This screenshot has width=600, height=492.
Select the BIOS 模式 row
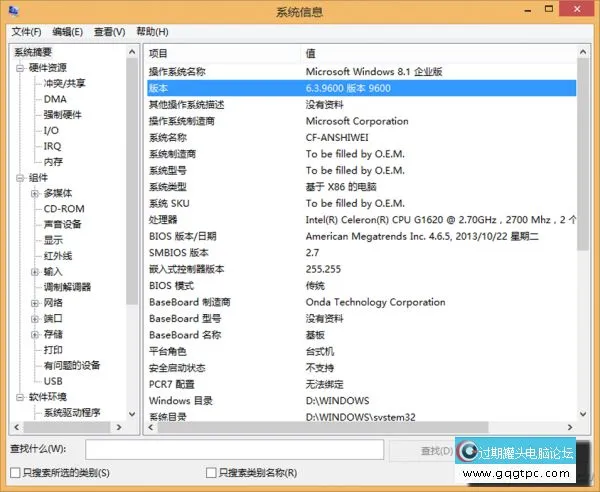362,285
